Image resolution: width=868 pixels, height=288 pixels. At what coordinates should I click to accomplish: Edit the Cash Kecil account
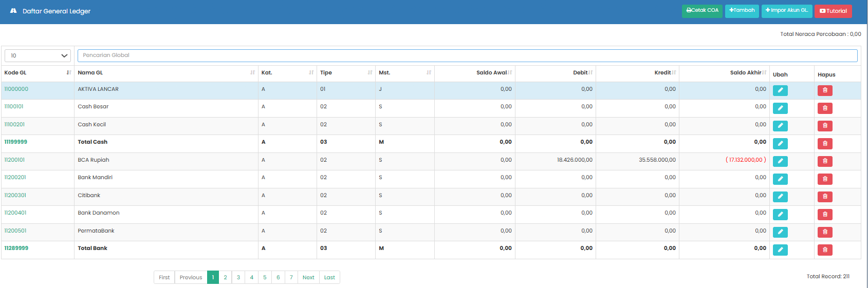[780, 126]
